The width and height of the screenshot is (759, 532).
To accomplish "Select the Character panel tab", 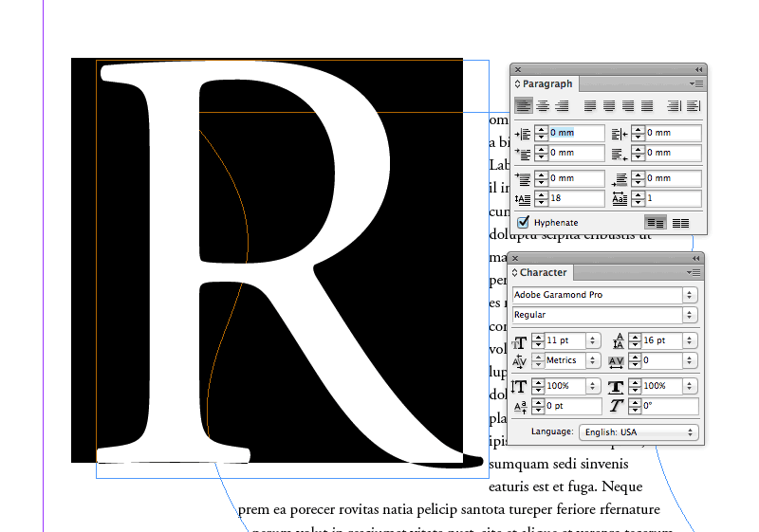I will tap(540, 272).
